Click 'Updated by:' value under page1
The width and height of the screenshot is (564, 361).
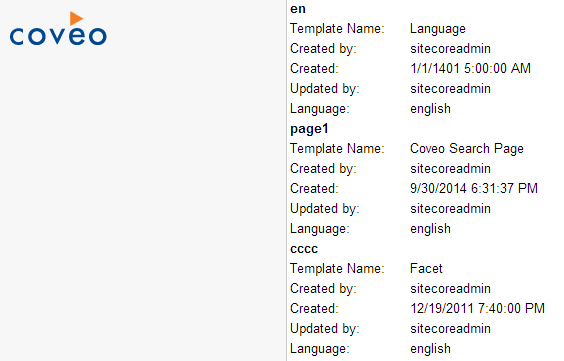tap(450, 209)
